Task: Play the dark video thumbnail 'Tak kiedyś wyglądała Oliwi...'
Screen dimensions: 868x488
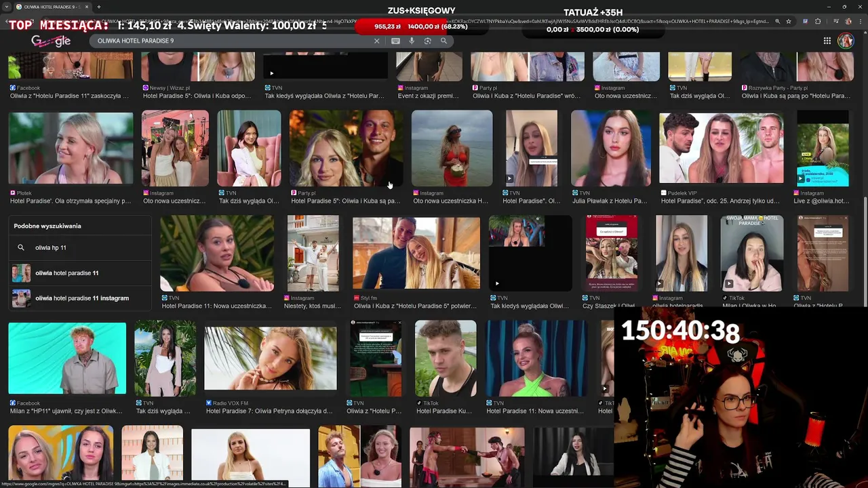Action: [x=530, y=252]
